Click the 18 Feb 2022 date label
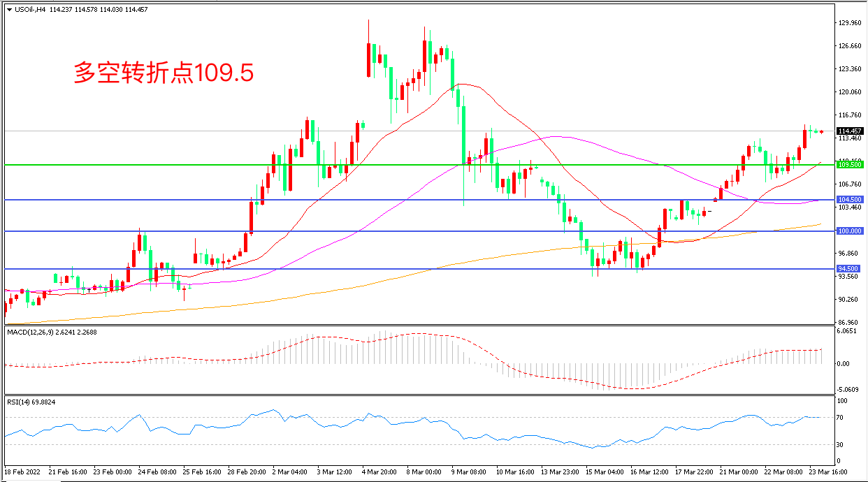Viewport: 868px width, 482px height. pyautogui.click(x=23, y=472)
